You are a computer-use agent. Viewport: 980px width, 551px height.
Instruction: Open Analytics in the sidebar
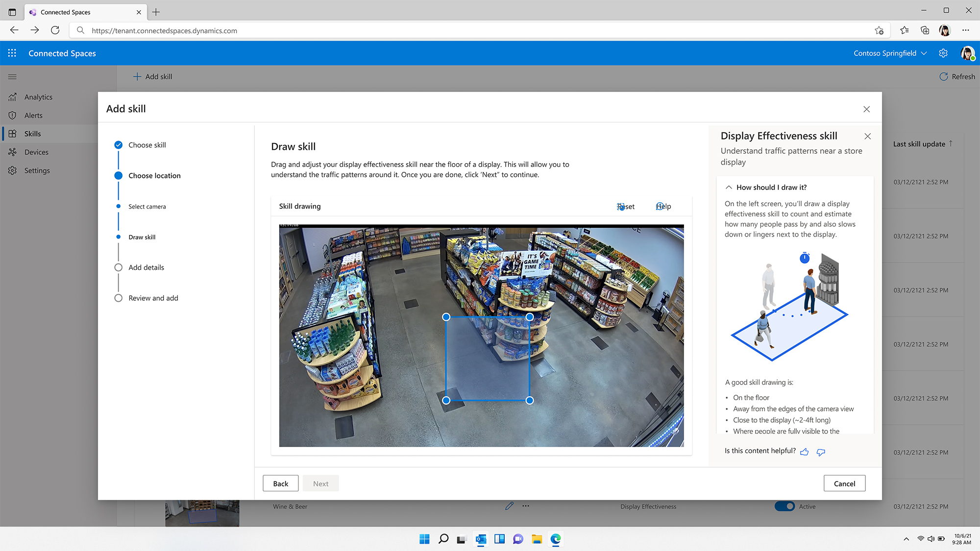(38, 97)
